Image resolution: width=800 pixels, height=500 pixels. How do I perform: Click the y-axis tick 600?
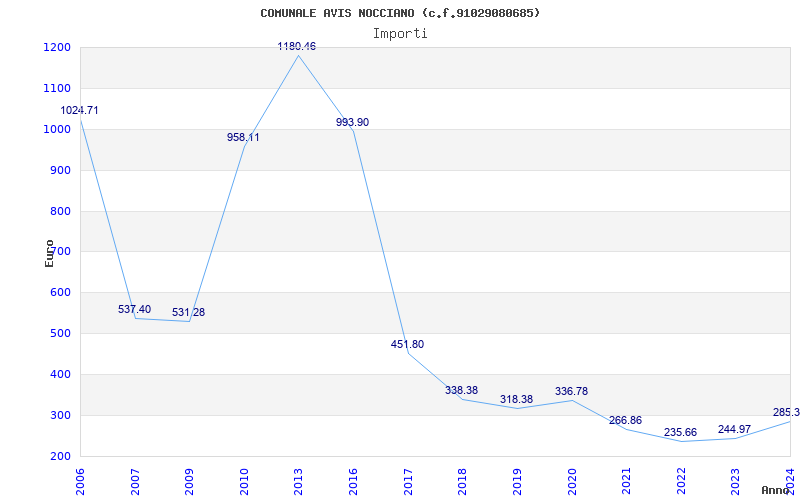[x=63, y=293]
